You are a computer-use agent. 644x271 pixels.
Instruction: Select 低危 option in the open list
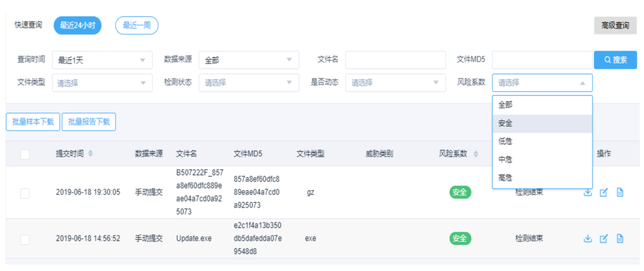coord(505,141)
